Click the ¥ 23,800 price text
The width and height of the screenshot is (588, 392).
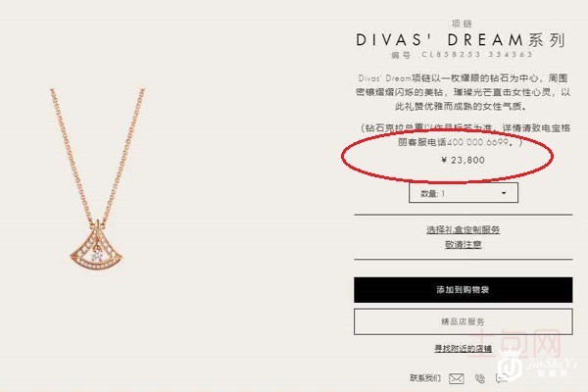coord(464,160)
